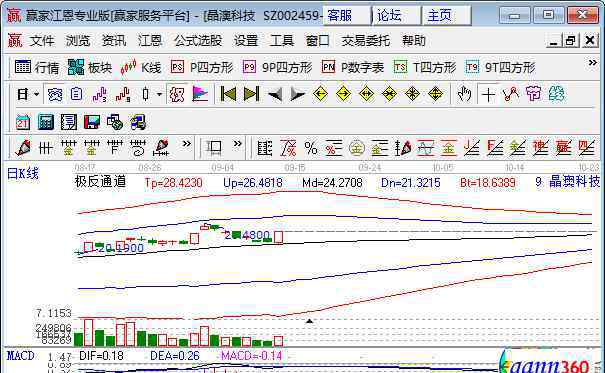Click the black triangle date marker
The width and height of the screenshot is (605, 373).
(x=309, y=321)
